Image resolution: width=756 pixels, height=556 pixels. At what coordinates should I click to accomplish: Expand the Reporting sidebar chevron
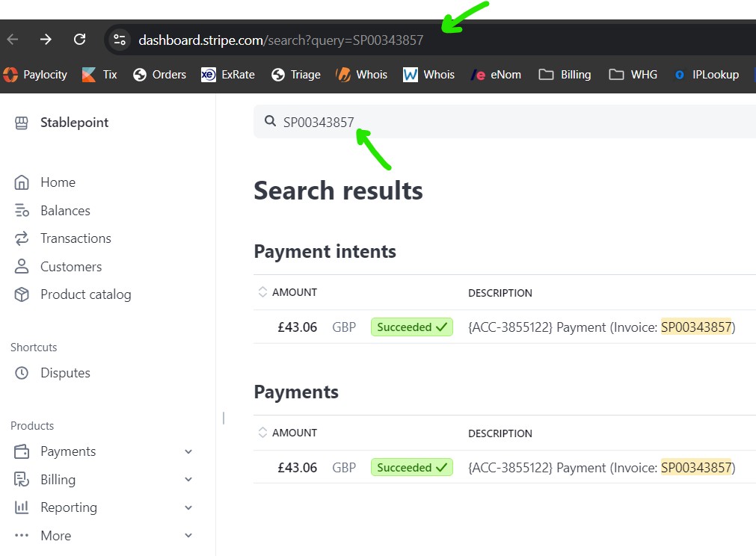tap(188, 507)
